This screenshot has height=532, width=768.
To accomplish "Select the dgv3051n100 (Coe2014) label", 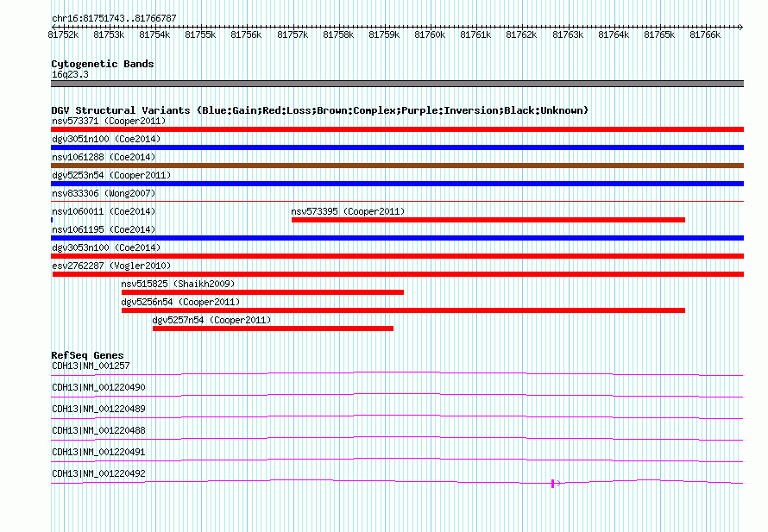I will click(x=106, y=139).
